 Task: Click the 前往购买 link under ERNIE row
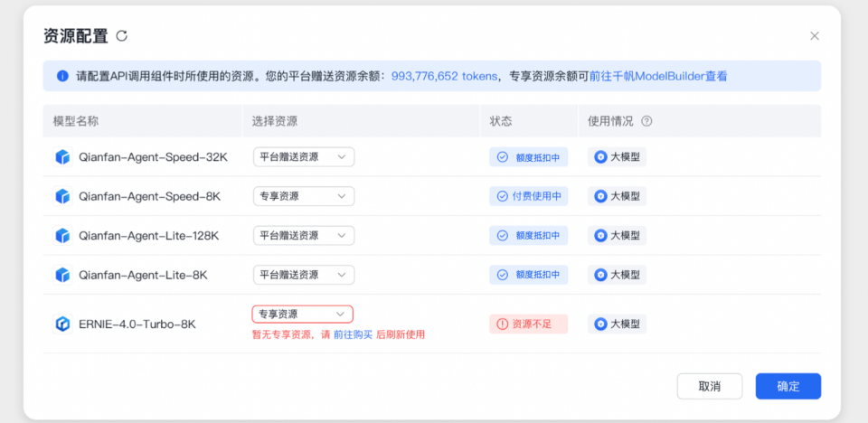[353, 334]
